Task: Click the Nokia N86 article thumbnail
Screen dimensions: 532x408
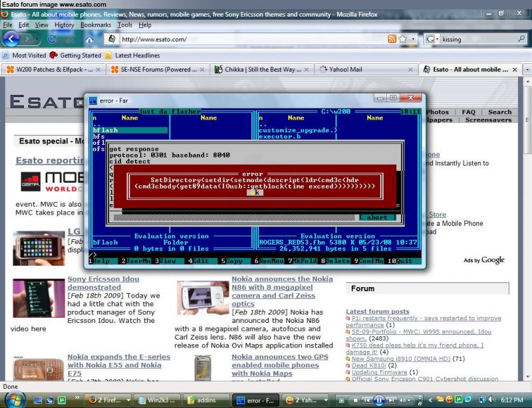Action: (203, 298)
